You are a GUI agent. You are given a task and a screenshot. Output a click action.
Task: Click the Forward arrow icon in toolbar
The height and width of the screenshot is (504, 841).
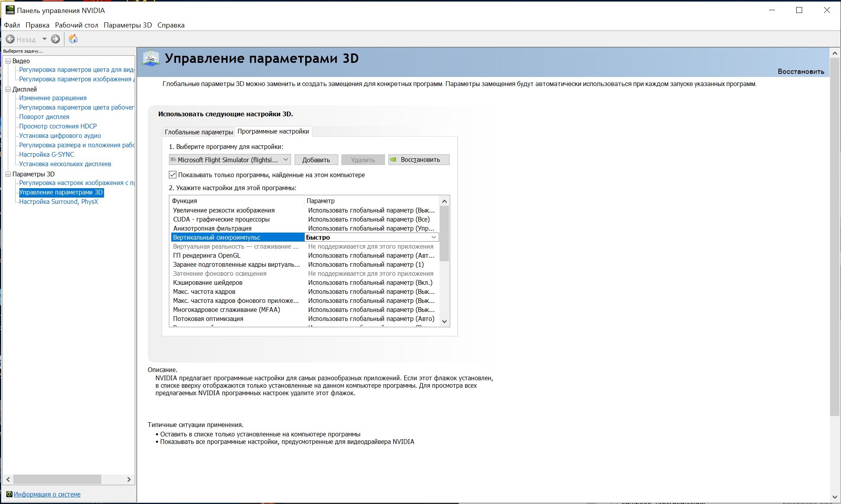coord(55,39)
